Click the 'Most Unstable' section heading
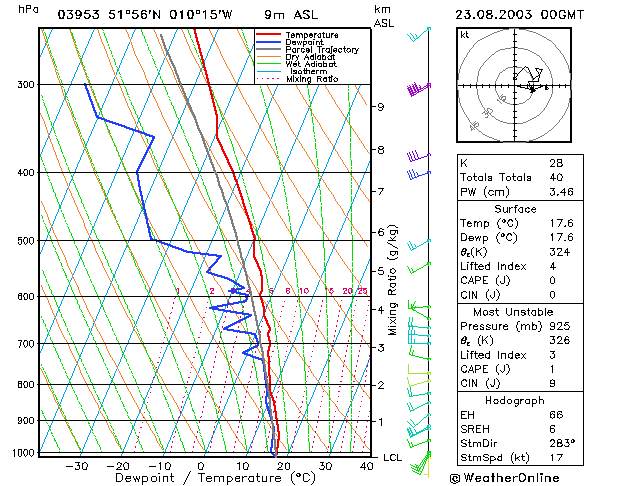 tap(513, 312)
